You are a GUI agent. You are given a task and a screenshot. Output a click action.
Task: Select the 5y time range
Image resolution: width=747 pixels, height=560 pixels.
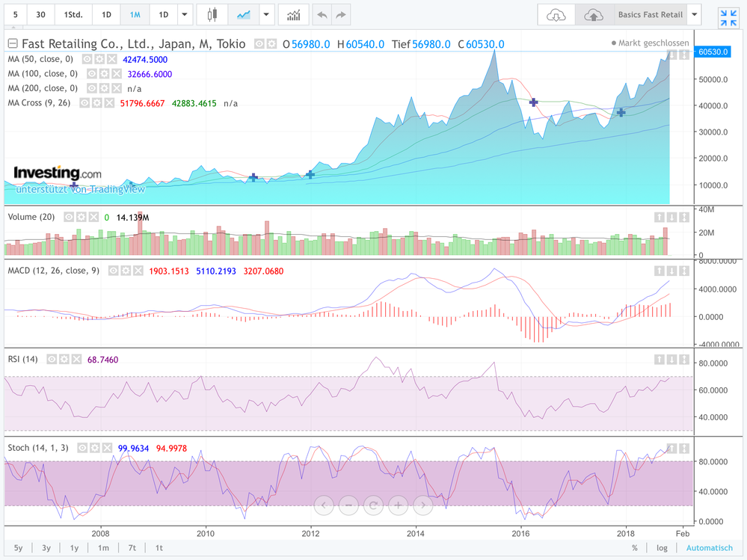coord(18,548)
